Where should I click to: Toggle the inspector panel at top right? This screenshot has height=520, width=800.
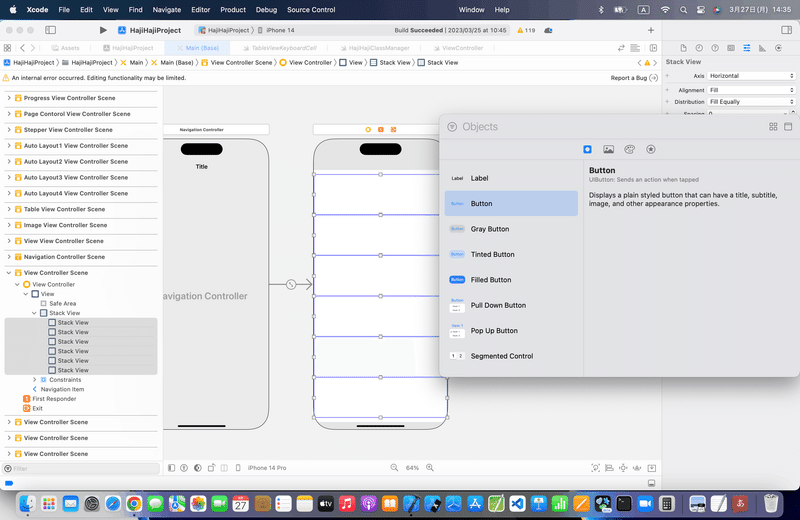(x=786, y=30)
